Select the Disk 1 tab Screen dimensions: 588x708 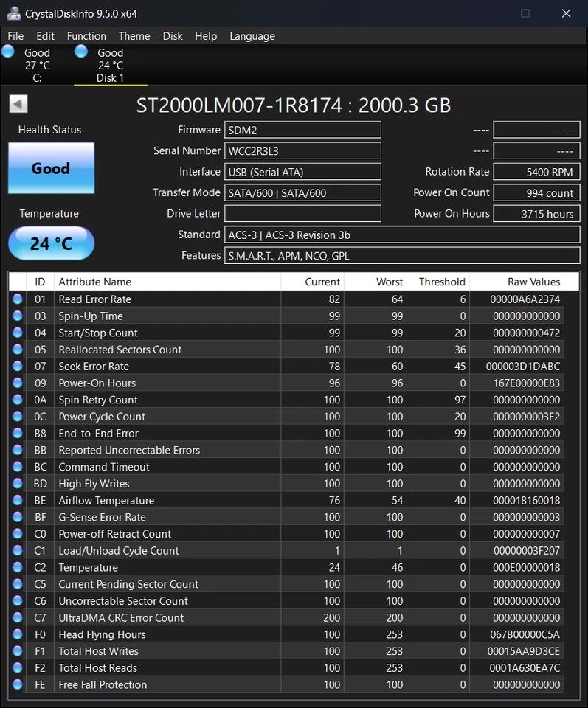(110, 65)
